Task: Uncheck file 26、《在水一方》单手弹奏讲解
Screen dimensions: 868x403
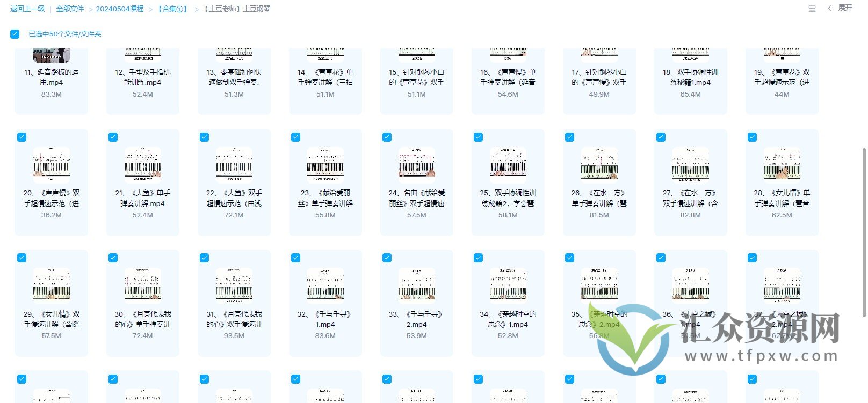Action: [570, 137]
